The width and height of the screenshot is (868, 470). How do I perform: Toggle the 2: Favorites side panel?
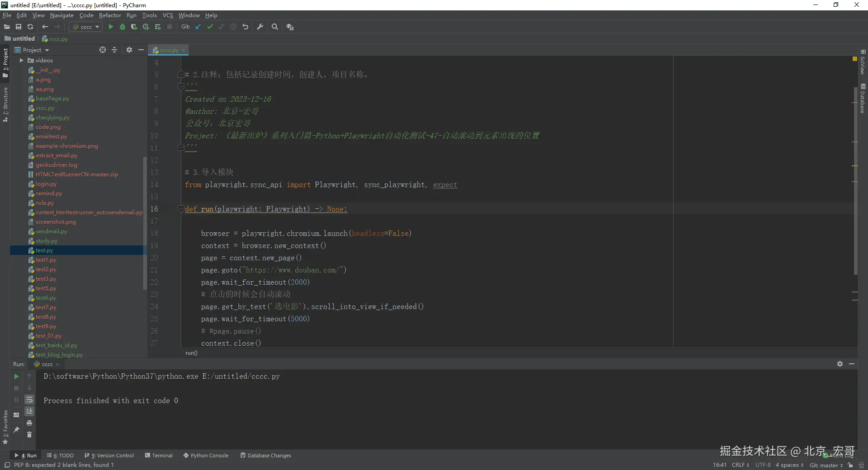[5, 427]
